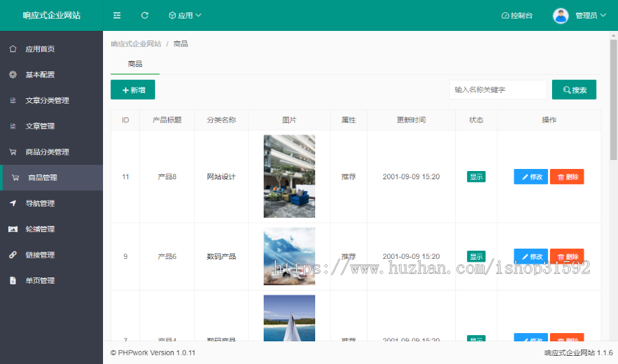Toggle the 显示 status for 产品8
The height and width of the screenshot is (364, 618).
click(476, 177)
